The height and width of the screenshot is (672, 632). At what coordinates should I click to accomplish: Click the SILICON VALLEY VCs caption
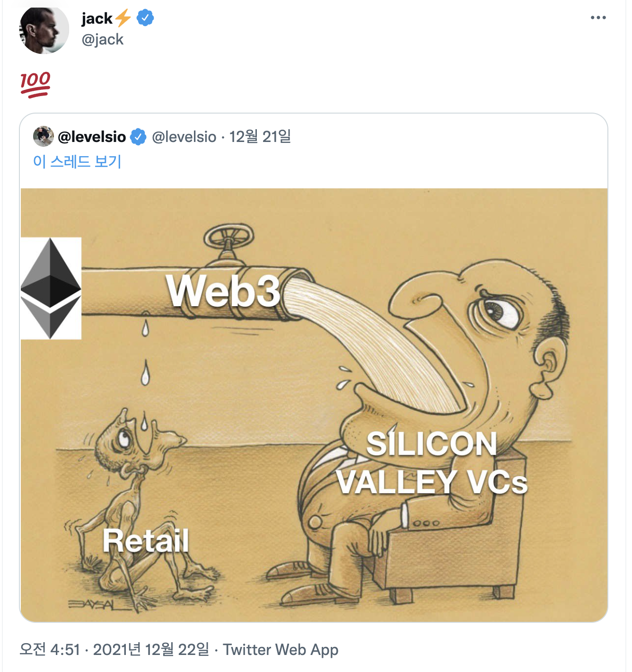[x=431, y=463]
